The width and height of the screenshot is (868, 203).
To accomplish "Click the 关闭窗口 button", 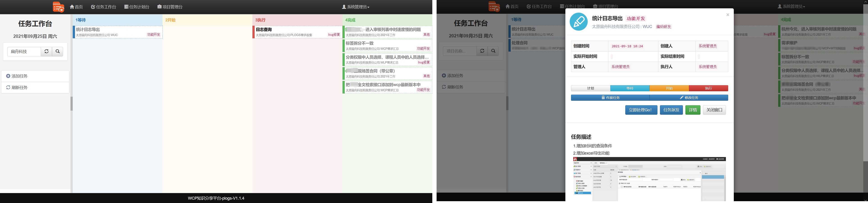I will (x=714, y=110).
